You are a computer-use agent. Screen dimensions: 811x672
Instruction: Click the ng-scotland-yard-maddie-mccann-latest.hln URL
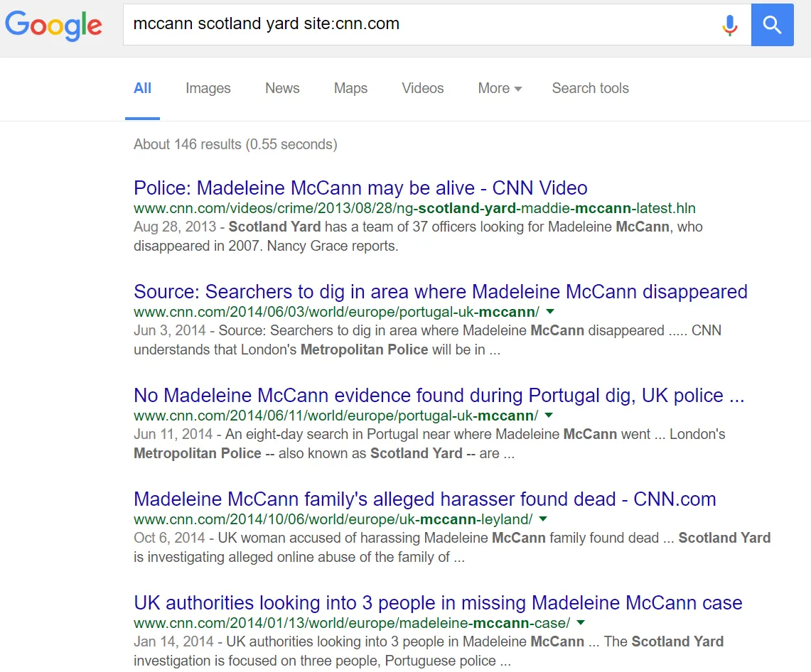[415, 208]
